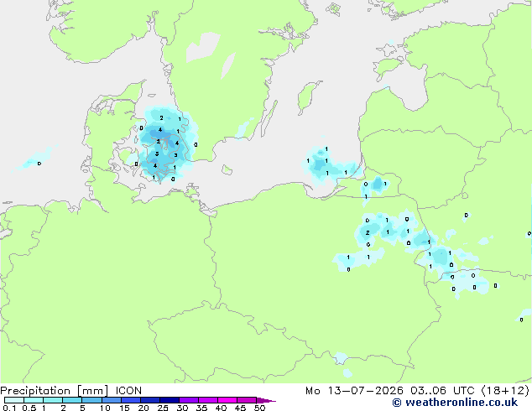
Task: Click the legend label '0.1'
Action: click(x=9, y=408)
